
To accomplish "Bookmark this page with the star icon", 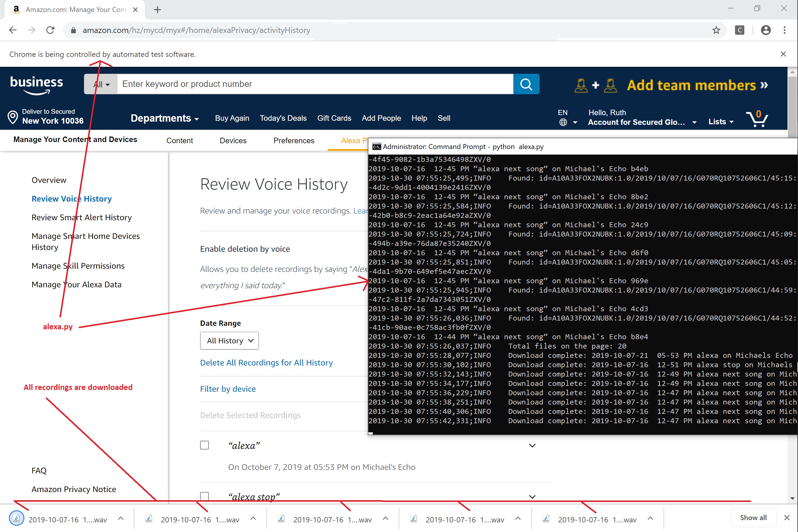I will click(x=716, y=30).
